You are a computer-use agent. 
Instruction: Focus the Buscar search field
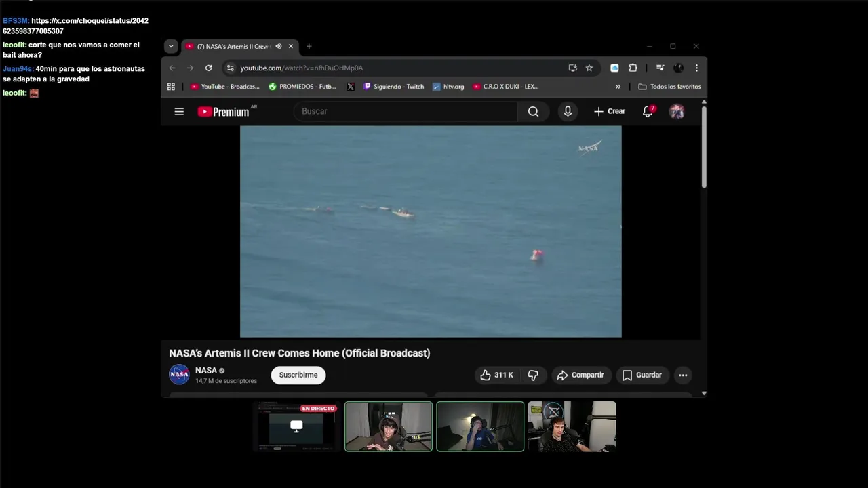point(406,112)
